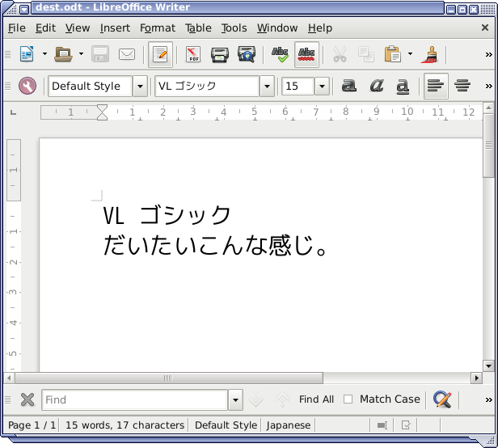Click the indent marker on horizontal ruler
498x448 pixels.
click(x=102, y=112)
